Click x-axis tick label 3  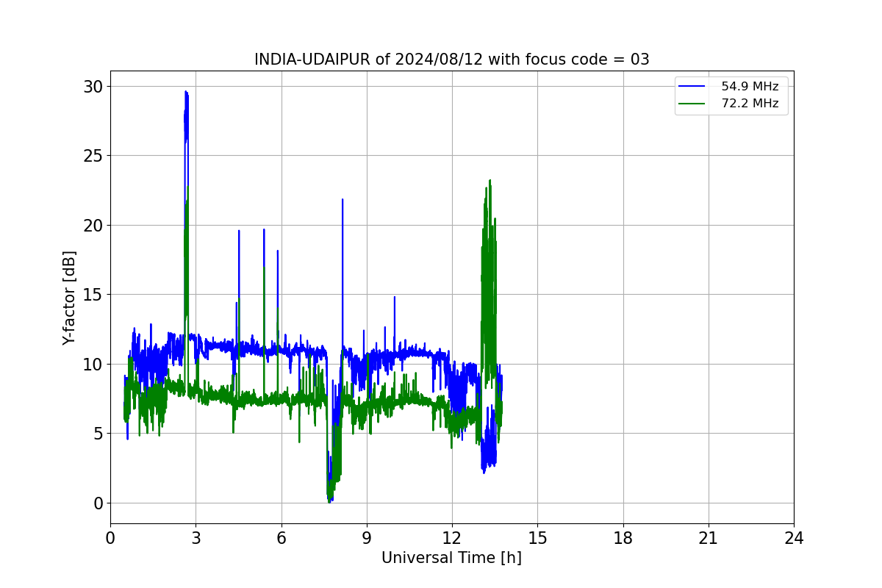196,538
